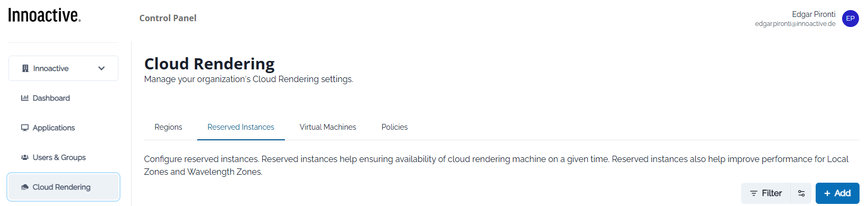Open the EP user avatar menu
Screen dimensions: 868x206
click(850, 19)
